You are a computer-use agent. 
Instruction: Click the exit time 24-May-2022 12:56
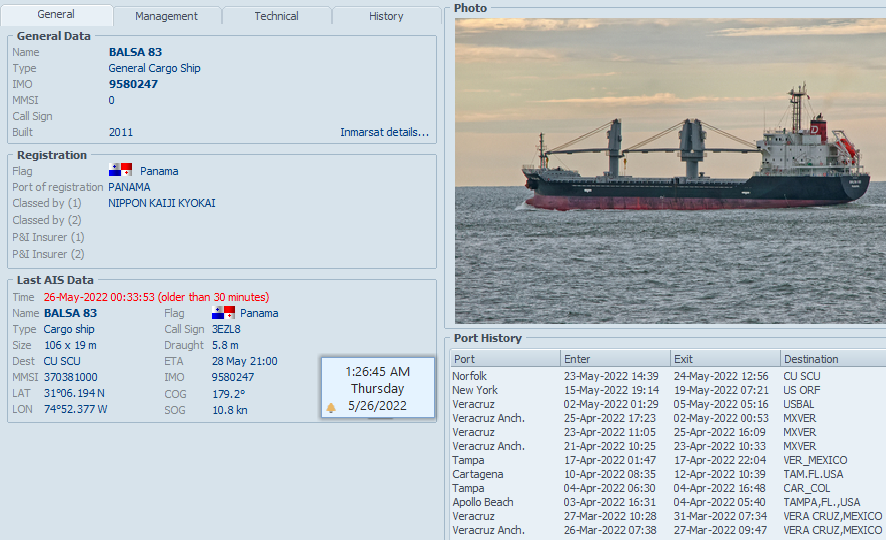[x=721, y=376]
